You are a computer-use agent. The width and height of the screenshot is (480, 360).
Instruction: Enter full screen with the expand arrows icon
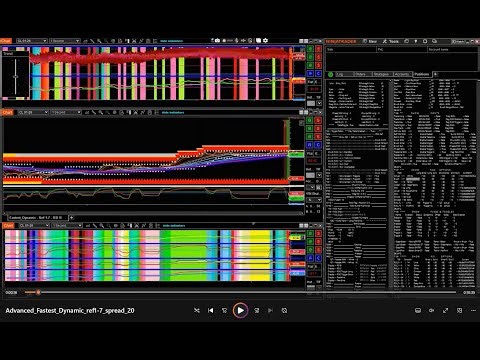[x=445, y=310]
